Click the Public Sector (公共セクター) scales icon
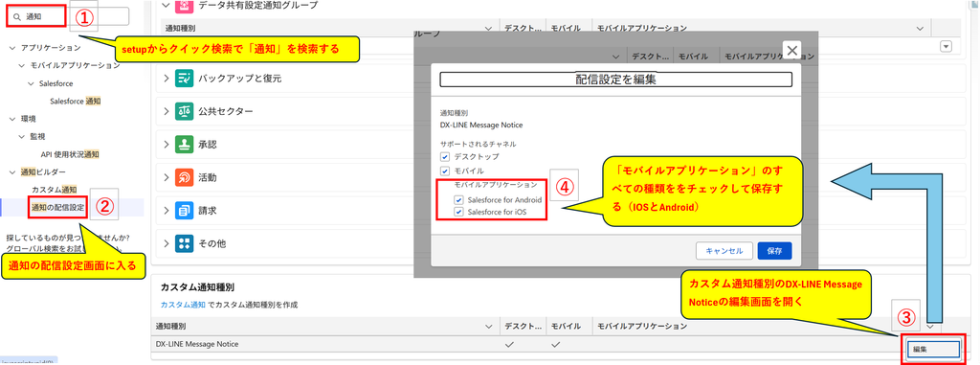 pyautogui.click(x=185, y=111)
